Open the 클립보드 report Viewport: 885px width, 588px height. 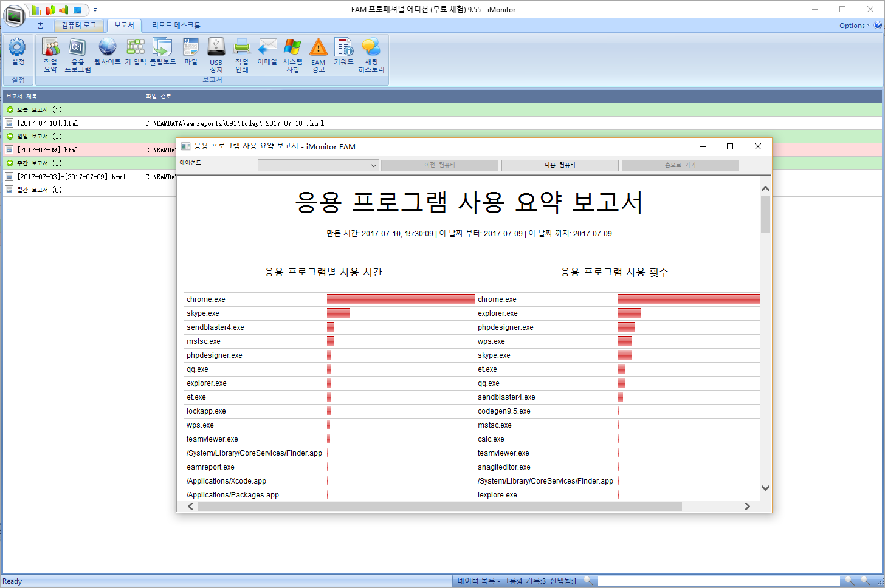[163, 52]
